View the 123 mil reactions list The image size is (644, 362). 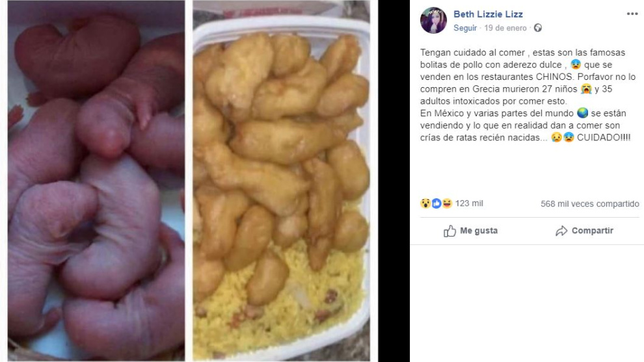pyautogui.click(x=469, y=203)
